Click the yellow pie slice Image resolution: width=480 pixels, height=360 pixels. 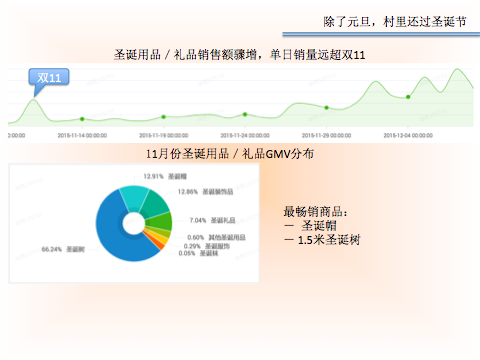pos(161,238)
